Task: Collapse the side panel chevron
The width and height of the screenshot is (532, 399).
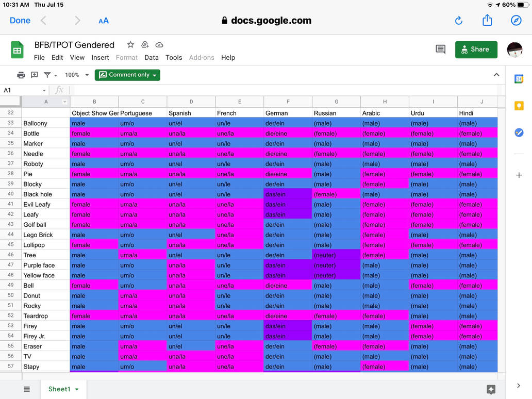Action: tap(519, 386)
